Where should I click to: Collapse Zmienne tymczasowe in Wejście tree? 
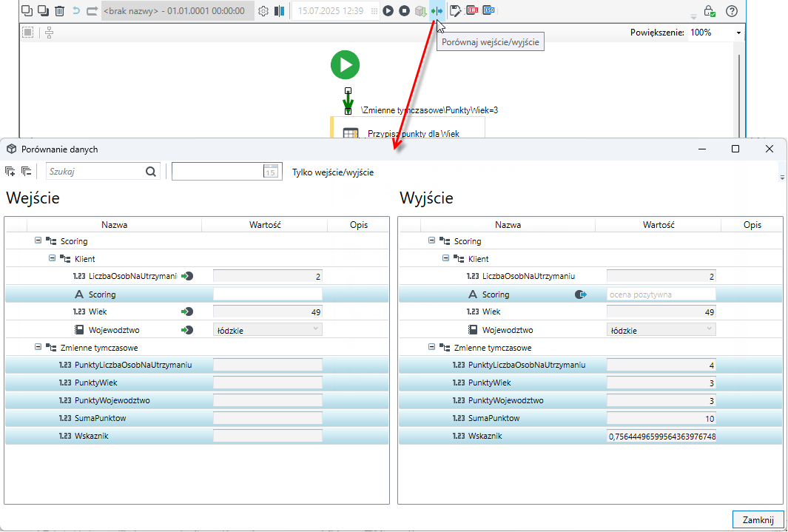point(38,347)
